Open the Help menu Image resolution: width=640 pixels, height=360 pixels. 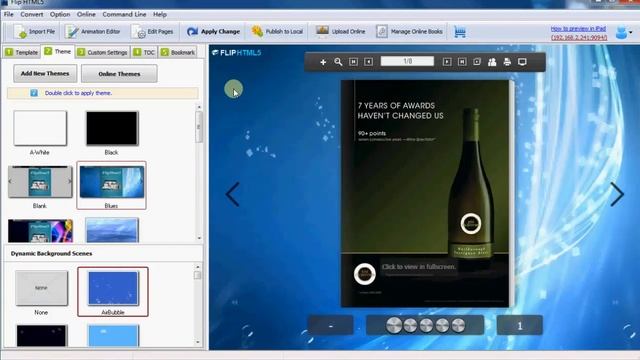[x=160, y=14]
